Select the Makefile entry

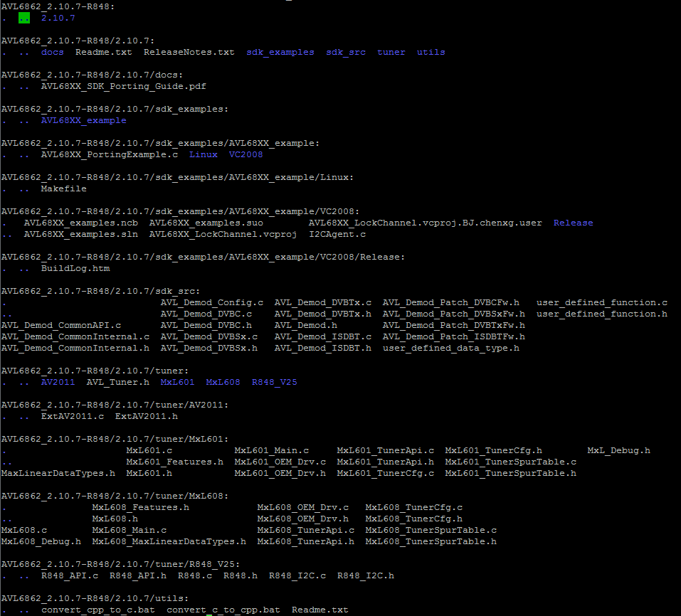click(x=63, y=188)
